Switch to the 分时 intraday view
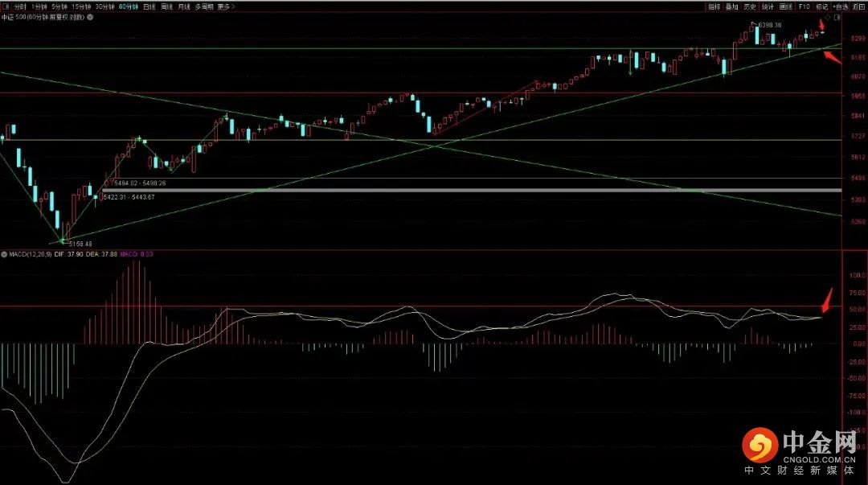 [x=20, y=6]
